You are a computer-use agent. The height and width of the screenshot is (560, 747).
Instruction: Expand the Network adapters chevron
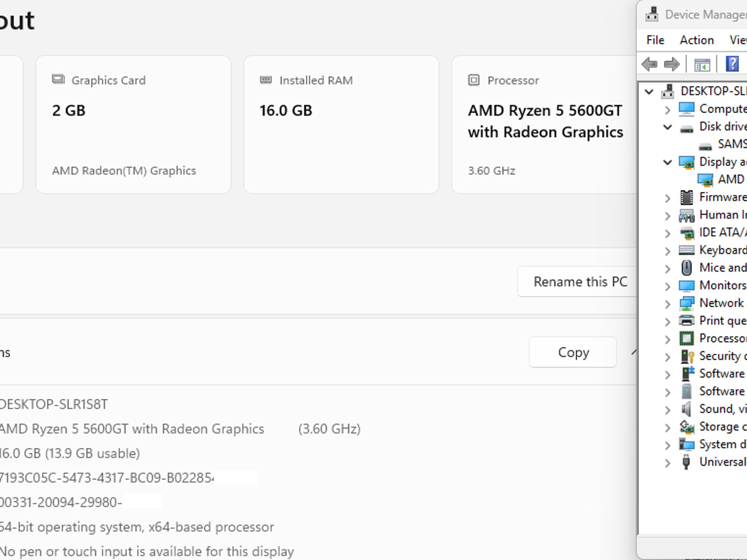click(x=667, y=304)
